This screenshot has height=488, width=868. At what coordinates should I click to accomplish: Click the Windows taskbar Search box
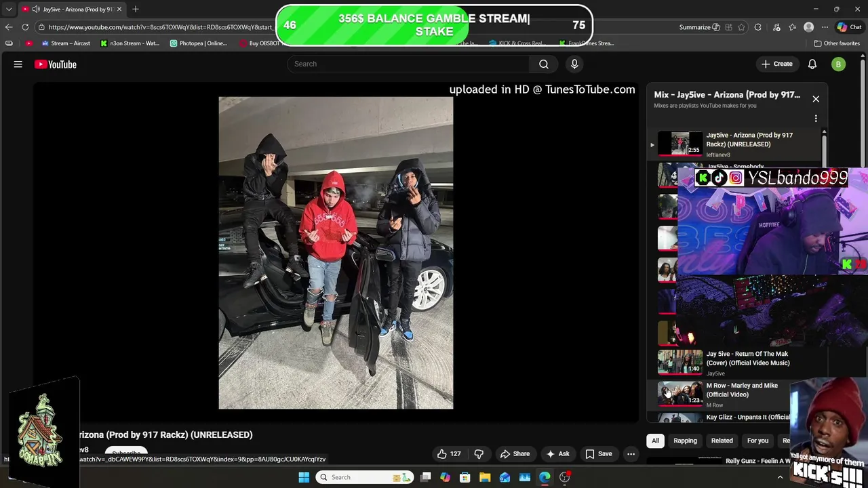point(364,477)
